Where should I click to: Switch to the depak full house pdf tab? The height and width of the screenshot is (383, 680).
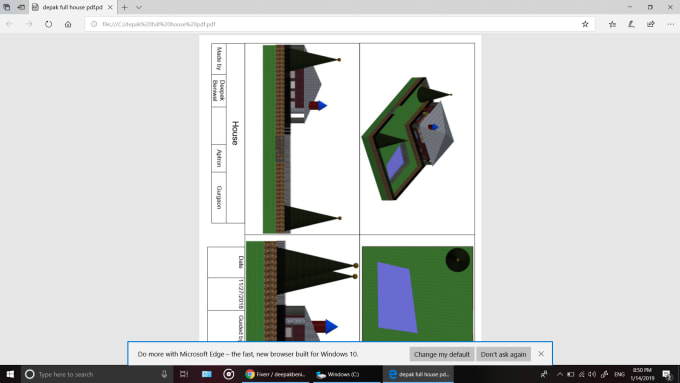[x=72, y=7]
